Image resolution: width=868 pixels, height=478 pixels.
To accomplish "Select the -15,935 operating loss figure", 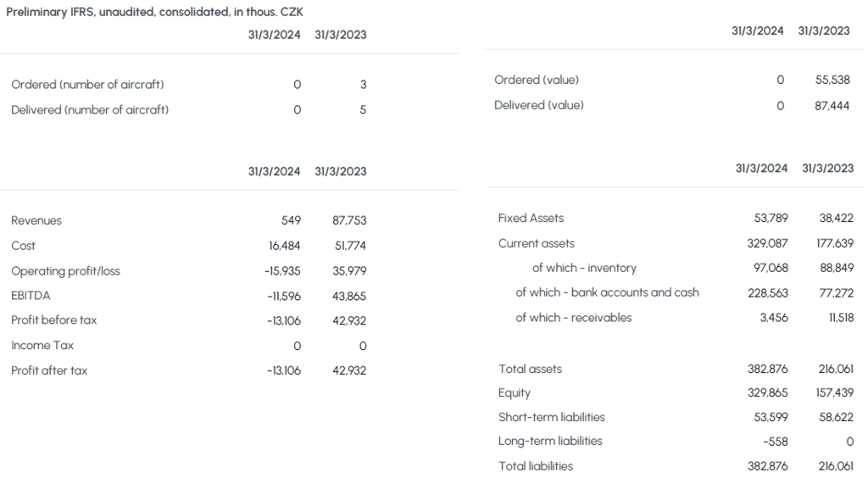I will click(283, 271).
